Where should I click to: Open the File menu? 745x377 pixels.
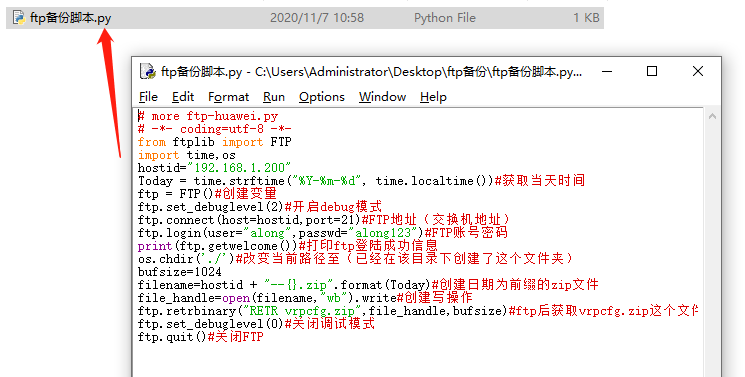148,97
